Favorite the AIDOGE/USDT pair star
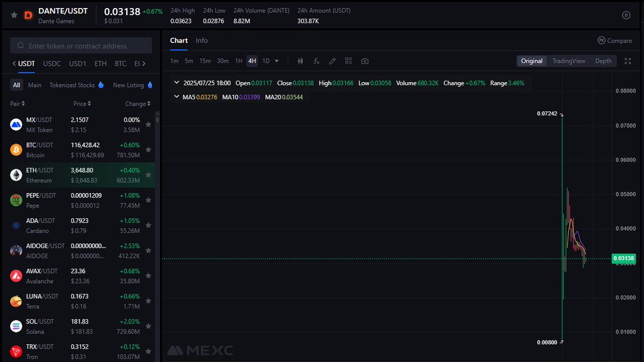Screen dimensions: 644x362 coord(148,250)
